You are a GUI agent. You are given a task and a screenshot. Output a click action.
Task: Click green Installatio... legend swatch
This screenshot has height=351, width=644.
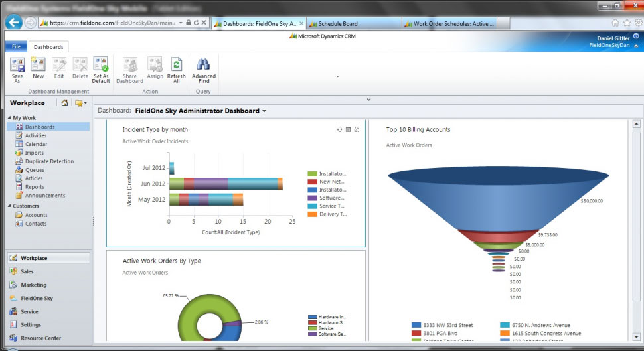tap(312, 174)
